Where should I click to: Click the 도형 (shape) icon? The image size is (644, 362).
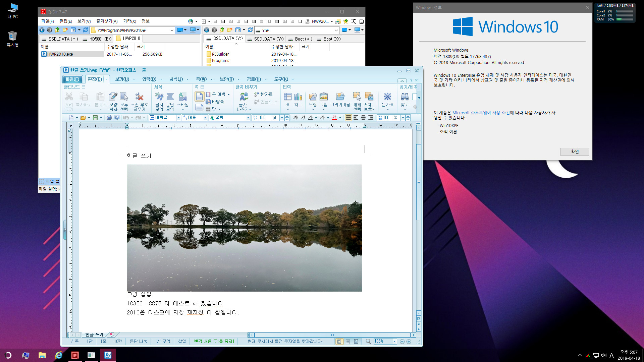tap(313, 101)
